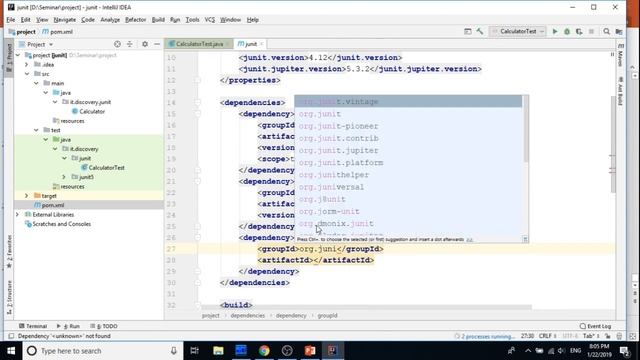Open Windows Task View
The height and width of the screenshot is (360, 640).
[x=195, y=351]
